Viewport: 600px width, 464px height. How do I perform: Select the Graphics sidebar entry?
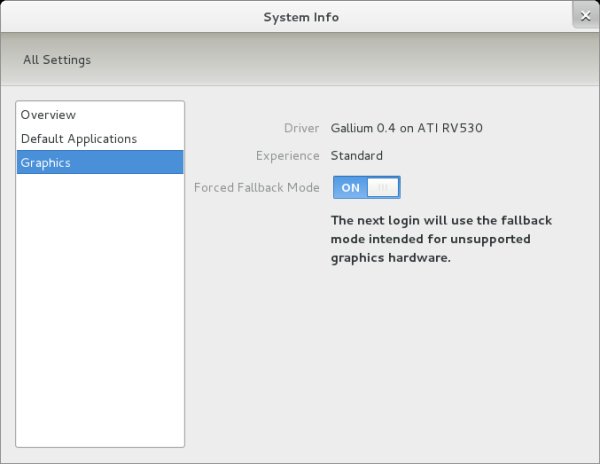46,163
